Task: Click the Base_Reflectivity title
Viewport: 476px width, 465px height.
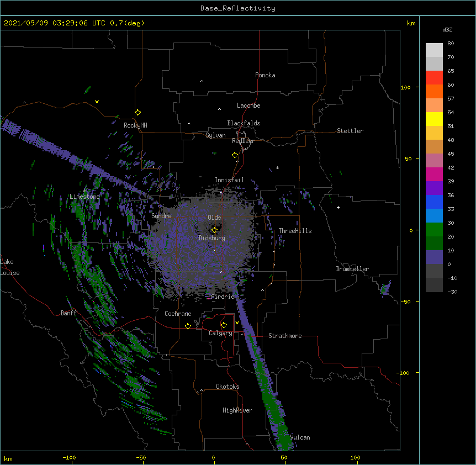Action: tap(238, 8)
